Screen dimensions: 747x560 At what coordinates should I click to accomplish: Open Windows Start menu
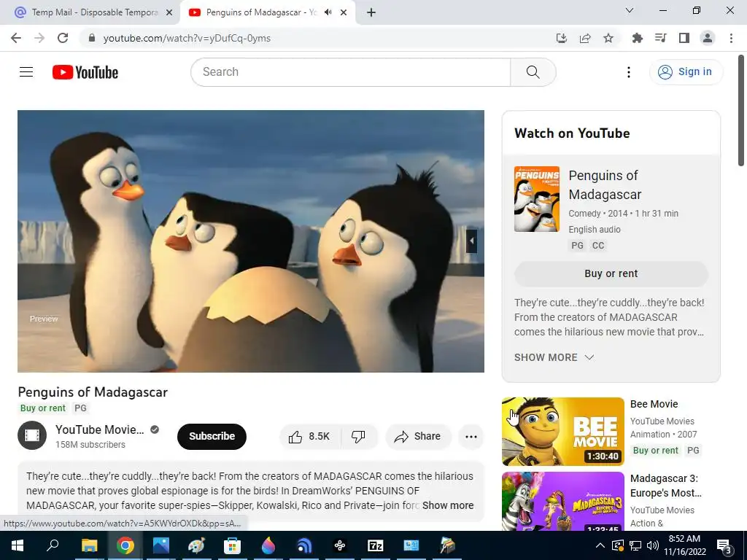(18, 545)
